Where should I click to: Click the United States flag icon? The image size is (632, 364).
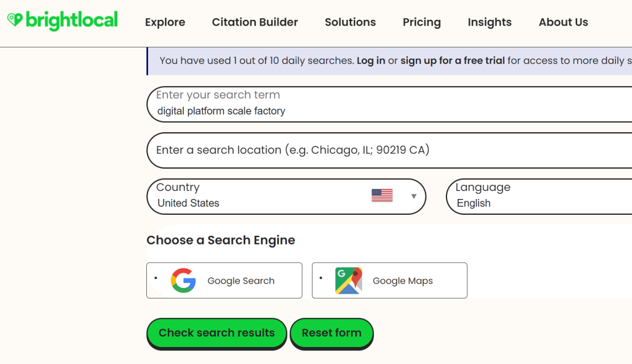click(382, 195)
